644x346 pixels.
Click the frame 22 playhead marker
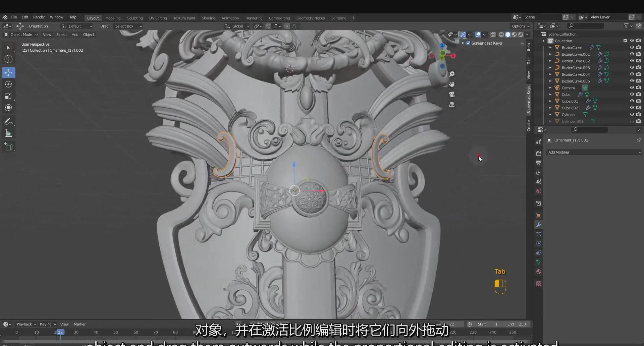point(60,332)
